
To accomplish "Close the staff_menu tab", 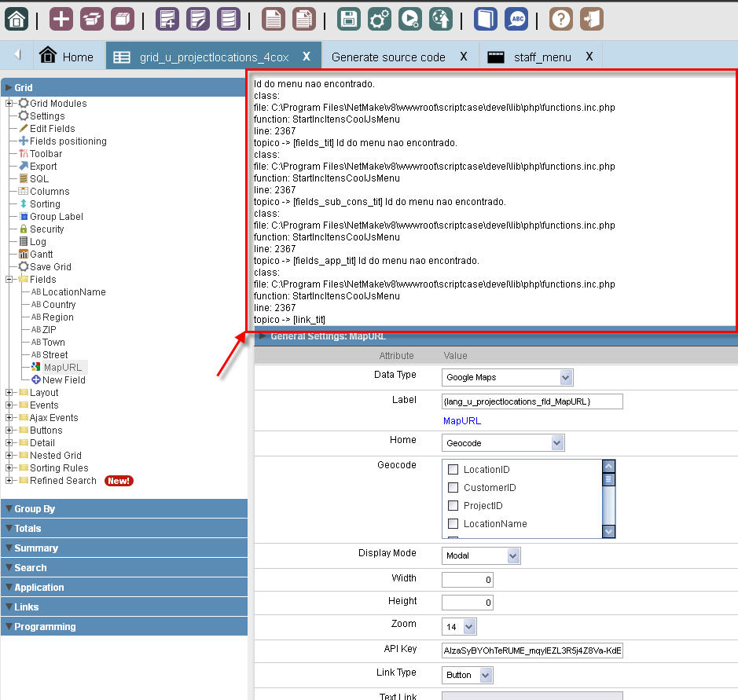I will coord(589,57).
